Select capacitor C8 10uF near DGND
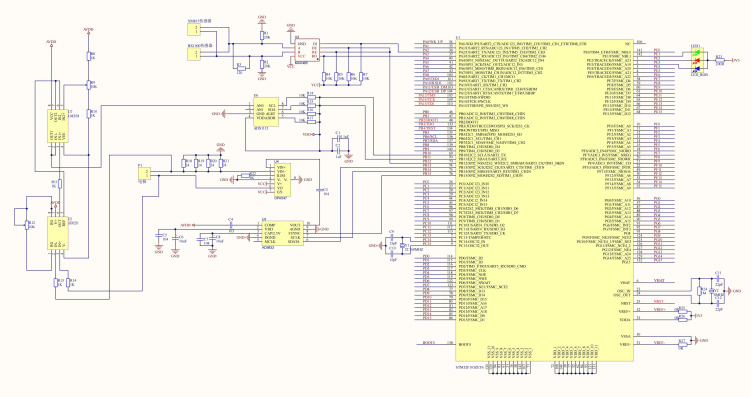This screenshot has width=751, height=397. (213, 238)
